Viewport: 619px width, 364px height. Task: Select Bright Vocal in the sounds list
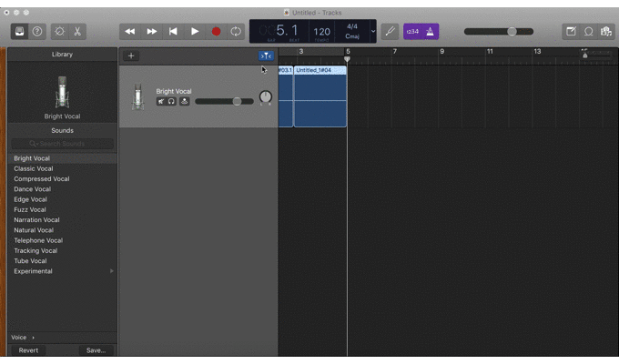pos(63,158)
